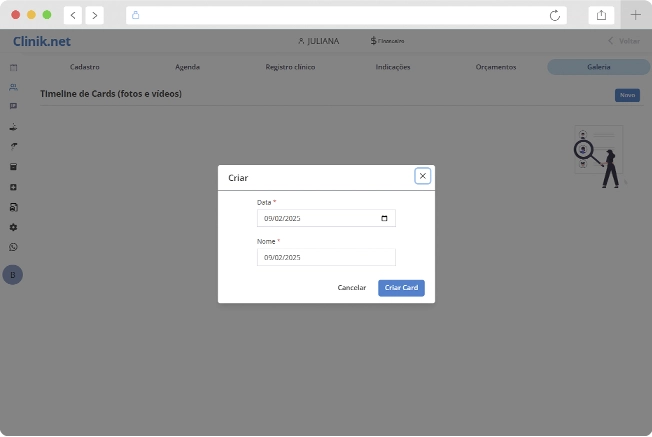The height and width of the screenshot is (437, 652).
Task: Click the Financeiro dollar icon
Action: tap(374, 41)
